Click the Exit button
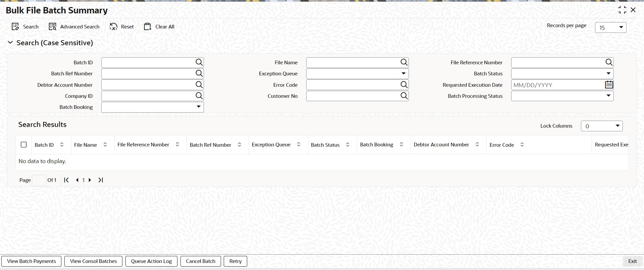Image resolution: width=644 pixels, height=270 pixels. tap(632, 261)
